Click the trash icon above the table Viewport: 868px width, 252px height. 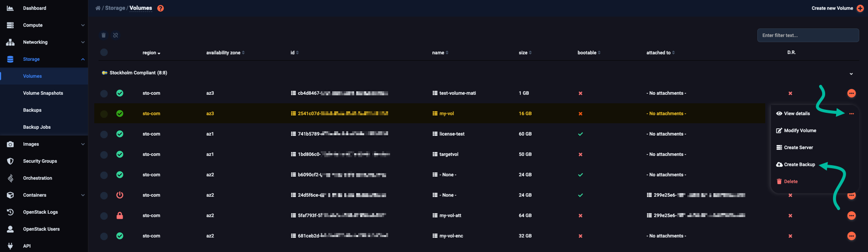point(104,35)
